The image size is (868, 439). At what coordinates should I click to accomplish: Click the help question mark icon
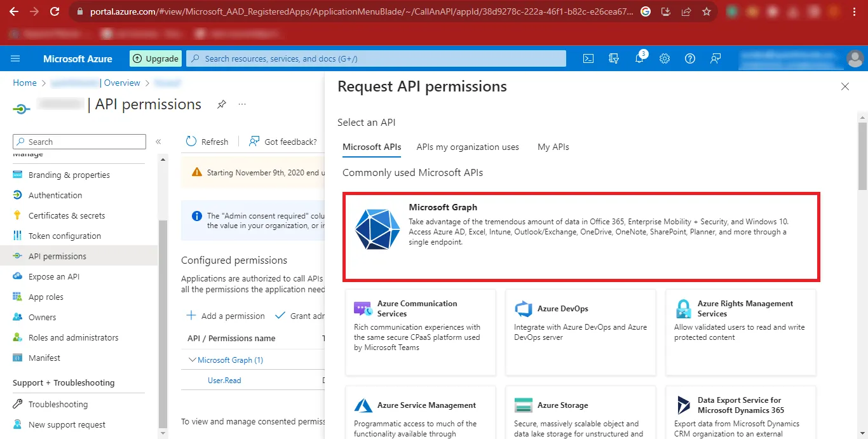(x=690, y=58)
